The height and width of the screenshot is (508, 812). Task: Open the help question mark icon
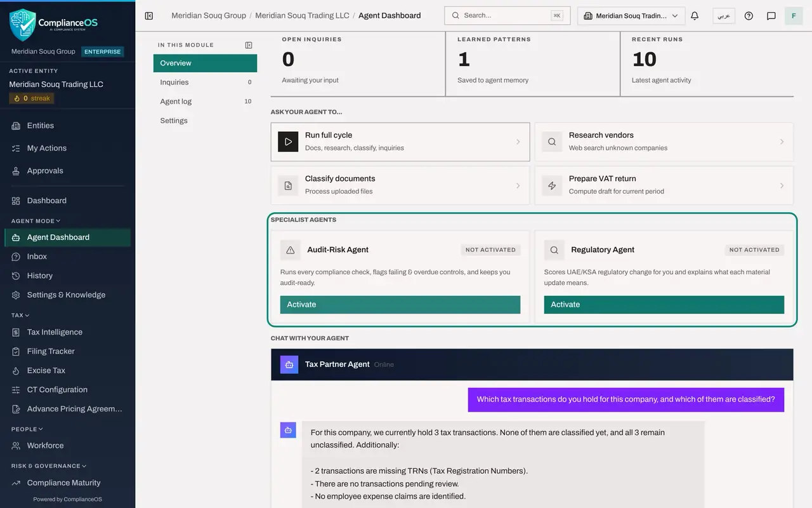click(749, 15)
